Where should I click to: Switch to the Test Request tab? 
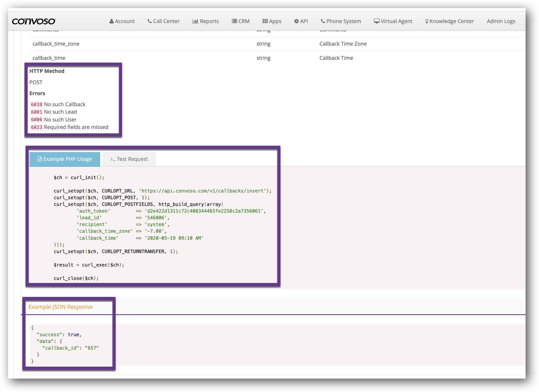129,159
